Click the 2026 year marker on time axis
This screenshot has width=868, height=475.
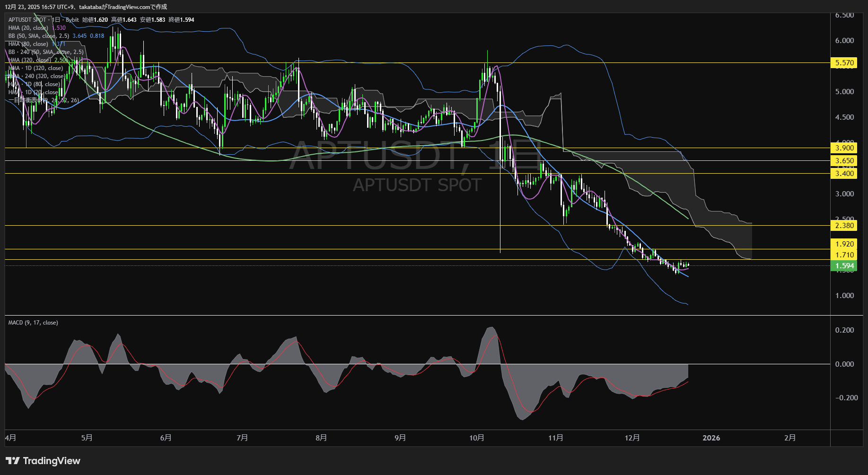click(x=711, y=438)
